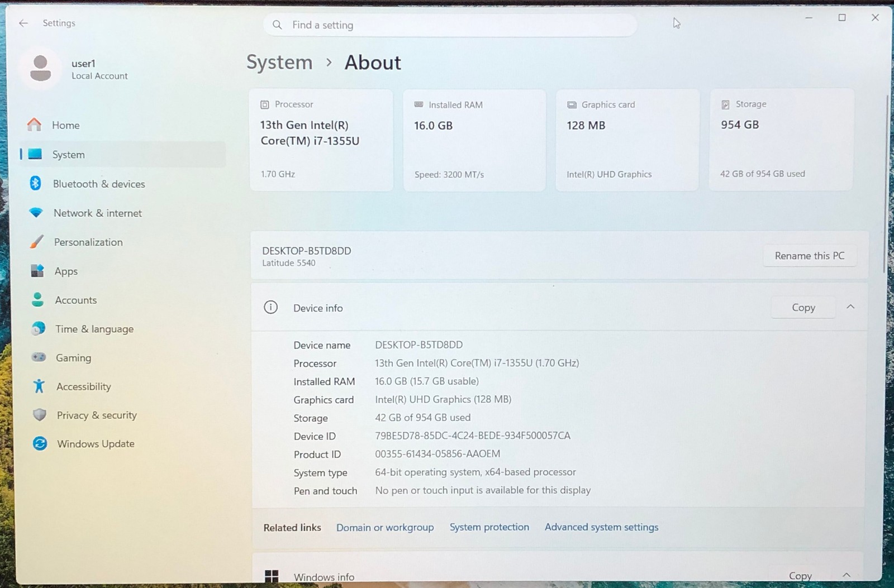The width and height of the screenshot is (894, 588).
Task: Click the Home house icon
Action: [x=35, y=125]
